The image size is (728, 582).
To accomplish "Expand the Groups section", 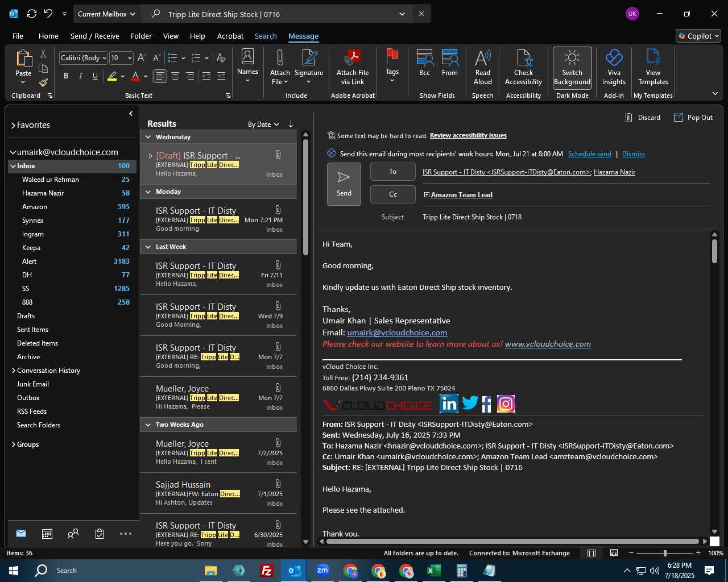I will click(x=14, y=444).
